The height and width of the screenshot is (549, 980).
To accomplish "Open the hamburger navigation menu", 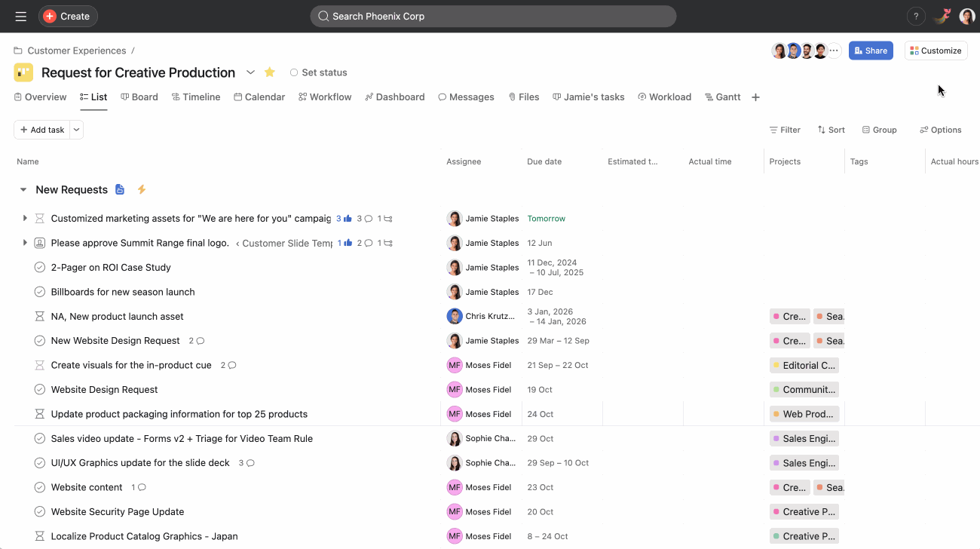I will (x=20, y=16).
